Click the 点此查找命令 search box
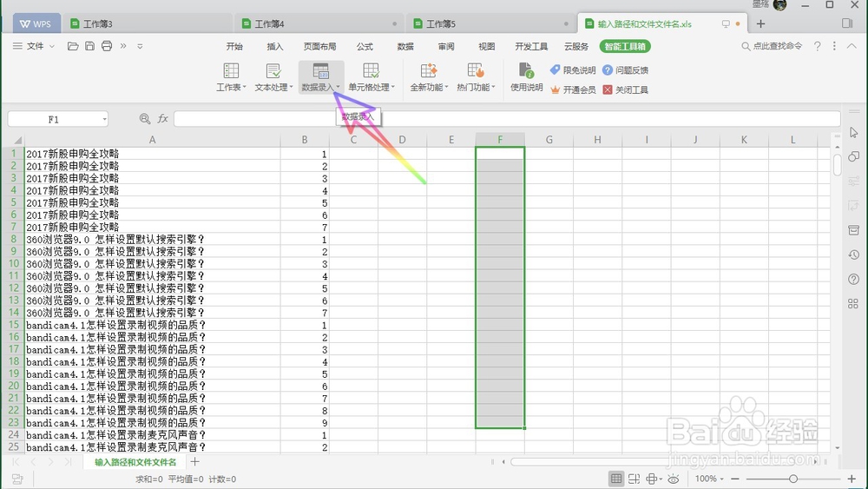Image resolution: width=868 pixels, height=489 pixels. (x=773, y=46)
